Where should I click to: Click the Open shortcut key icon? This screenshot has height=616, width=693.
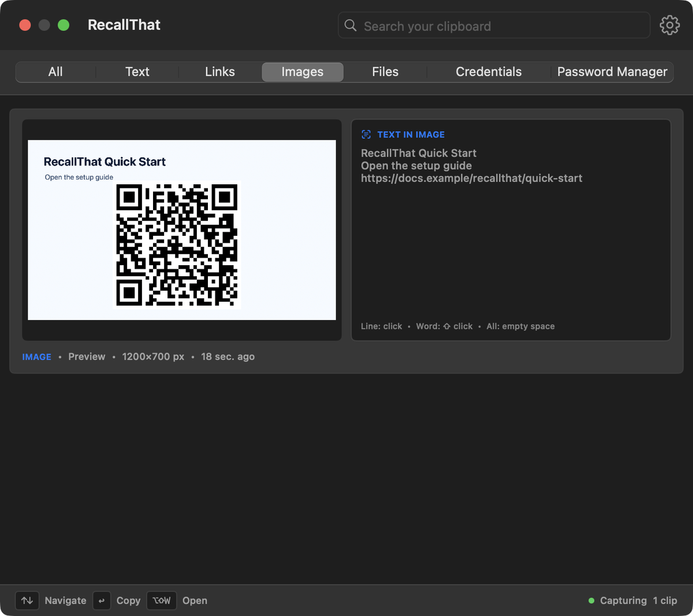click(162, 601)
